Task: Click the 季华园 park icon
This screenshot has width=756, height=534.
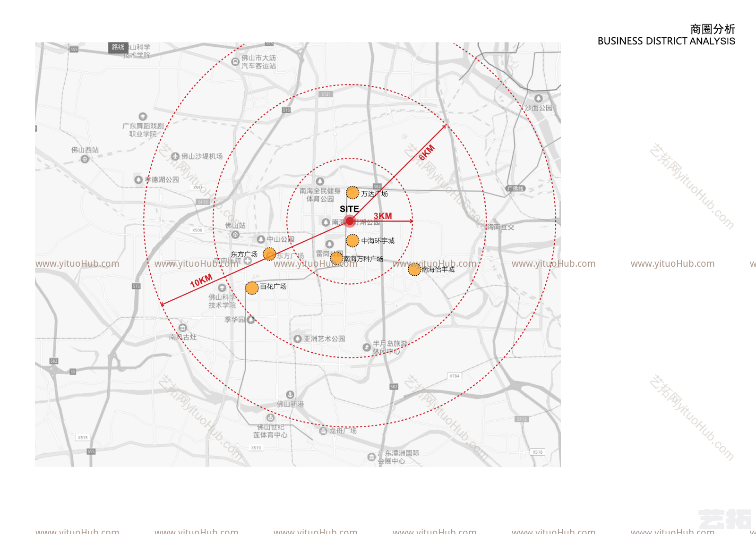Action: click(x=251, y=320)
